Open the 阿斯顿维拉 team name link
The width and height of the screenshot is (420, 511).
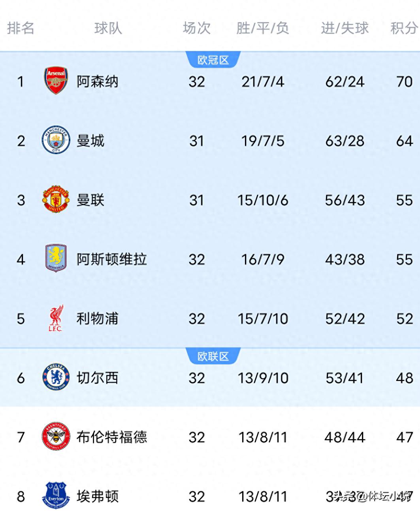tap(112, 260)
